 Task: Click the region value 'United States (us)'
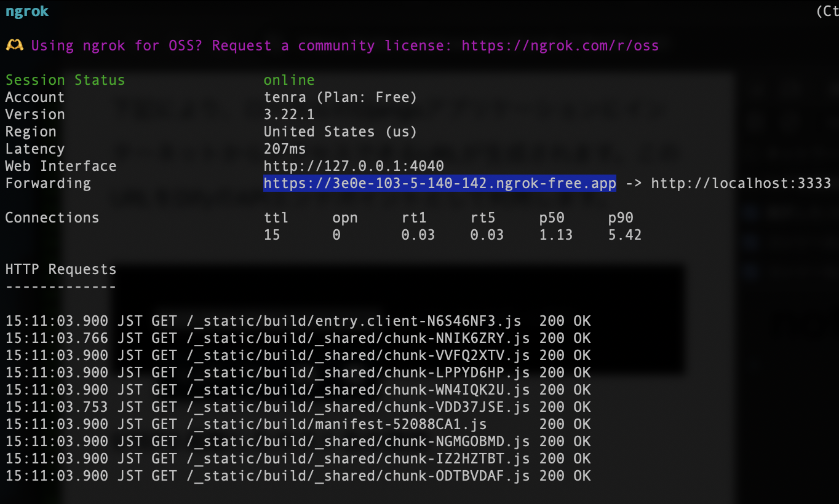click(341, 132)
